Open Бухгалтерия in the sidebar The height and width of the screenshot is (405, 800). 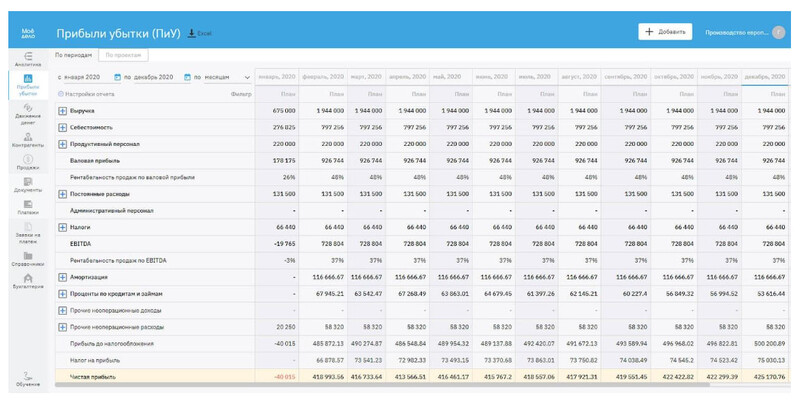28,281
